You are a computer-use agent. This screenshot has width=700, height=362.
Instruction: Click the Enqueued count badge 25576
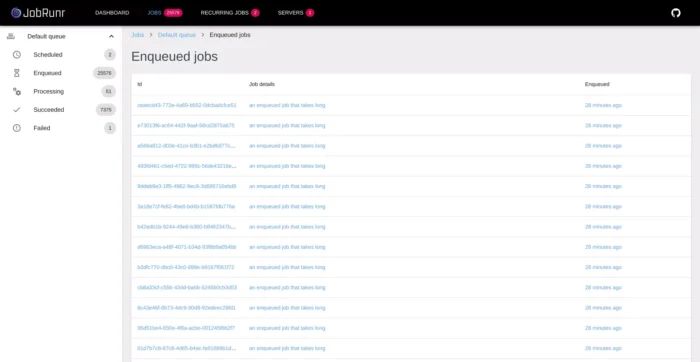[x=104, y=73]
